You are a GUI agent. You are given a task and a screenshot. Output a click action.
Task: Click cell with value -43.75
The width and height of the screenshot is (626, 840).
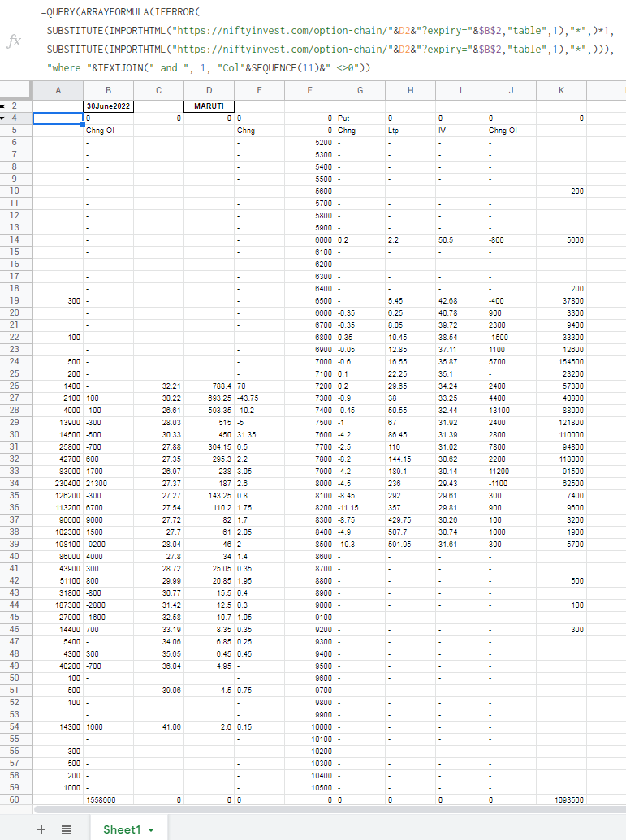click(259, 398)
